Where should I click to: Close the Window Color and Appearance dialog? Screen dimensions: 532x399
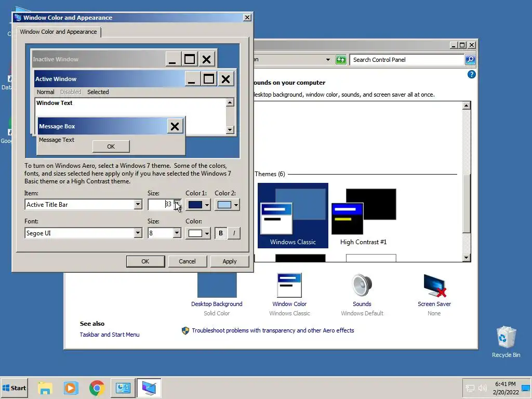pos(247,18)
